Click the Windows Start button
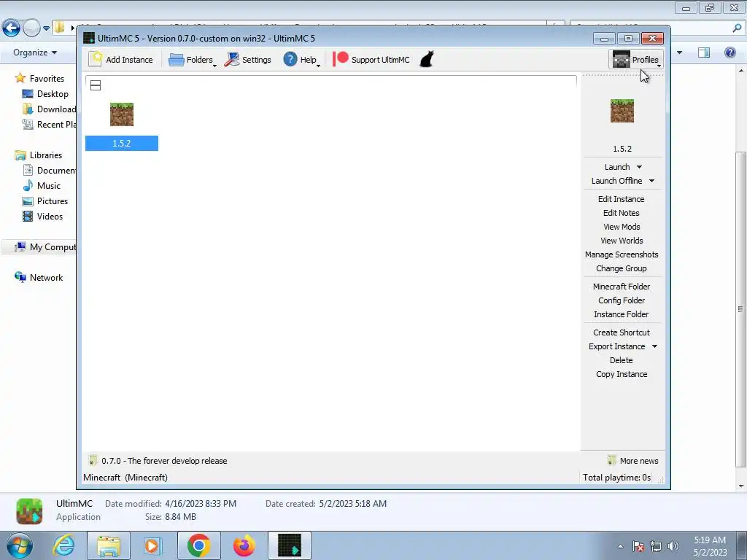This screenshot has height=560, width=747. tap(20, 545)
